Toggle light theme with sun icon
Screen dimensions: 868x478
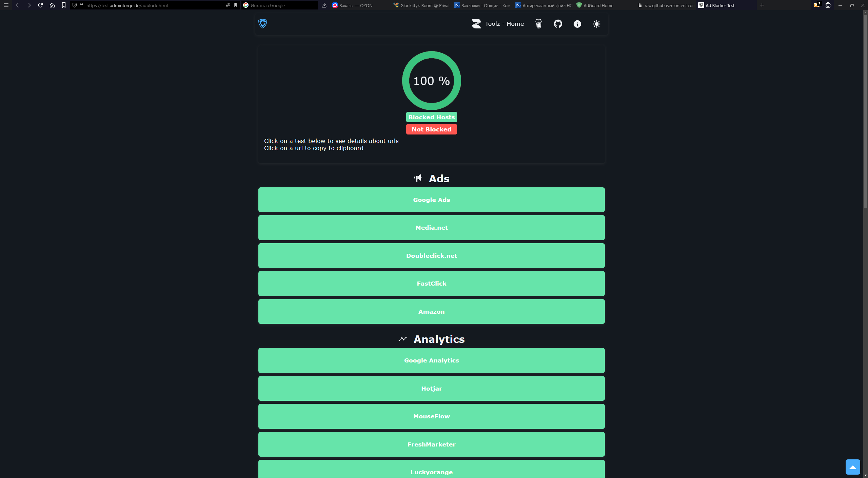pos(597,24)
